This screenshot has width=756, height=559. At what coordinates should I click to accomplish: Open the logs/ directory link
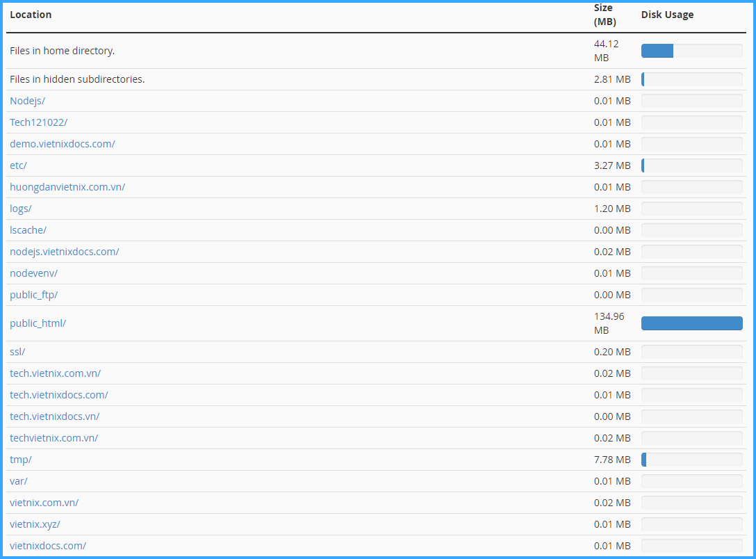click(21, 209)
